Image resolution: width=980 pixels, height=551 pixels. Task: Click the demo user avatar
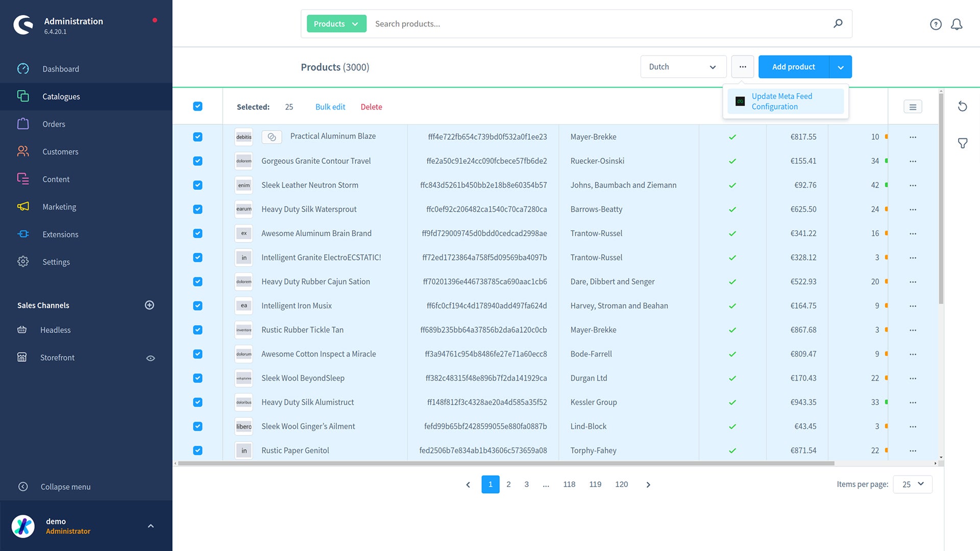point(23,526)
